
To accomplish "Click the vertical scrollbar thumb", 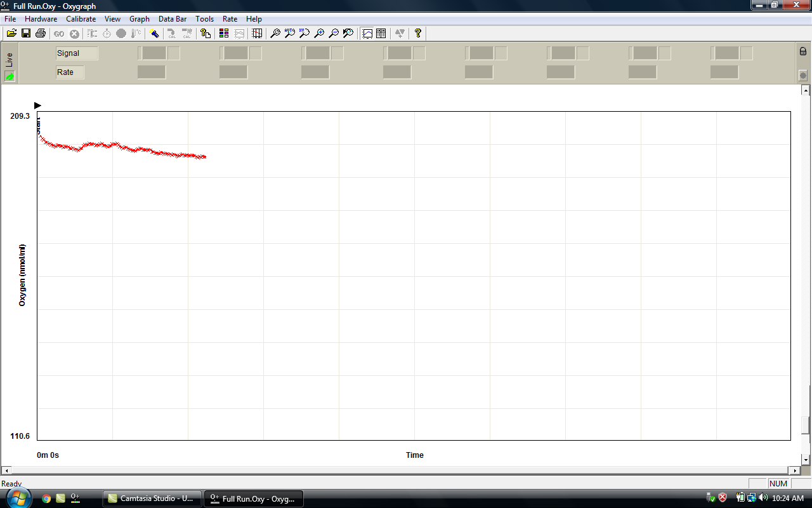I will tap(806, 425).
